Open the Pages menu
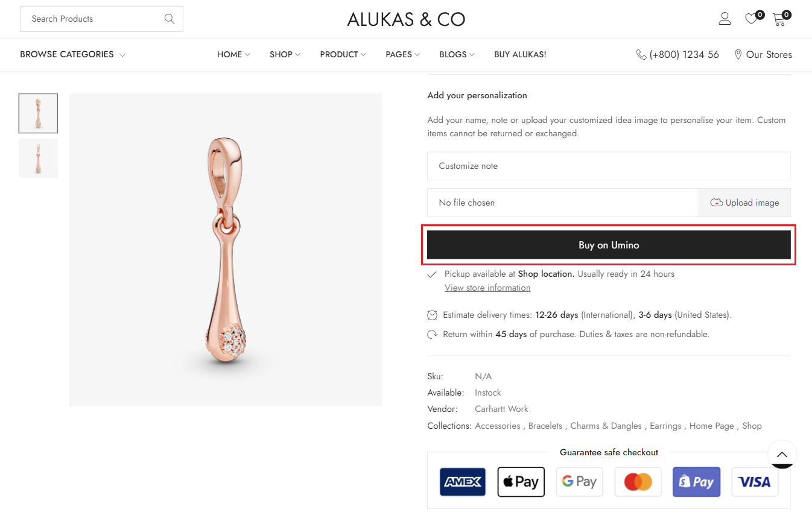The image size is (812, 518). coord(402,54)
